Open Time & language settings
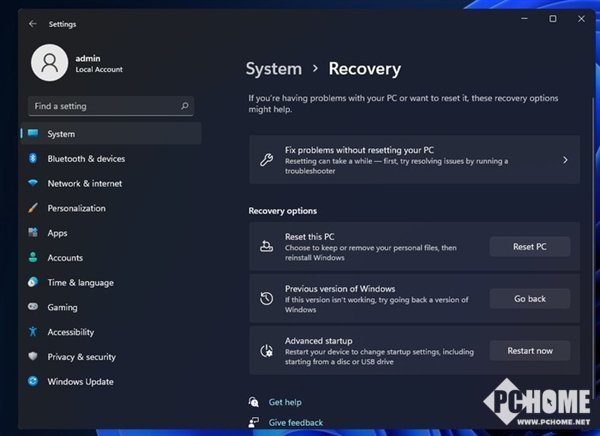The height and width of the screenshot is (436, 600). click(80, 283)
